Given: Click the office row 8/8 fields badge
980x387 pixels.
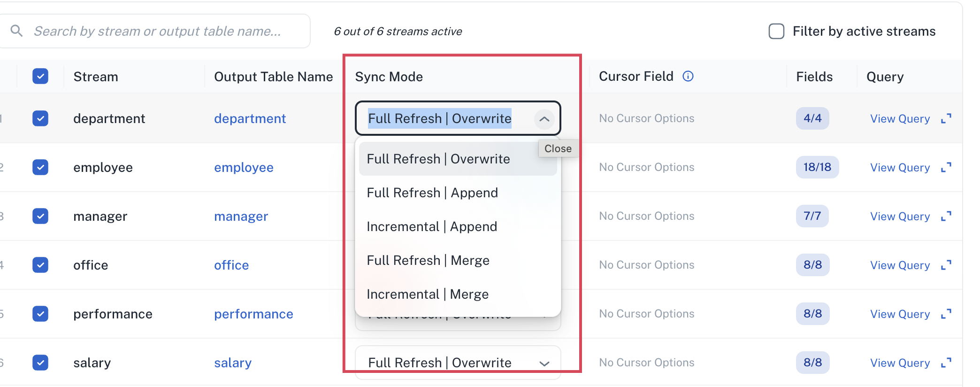Looking at the screenshot, I should point(812,265).
